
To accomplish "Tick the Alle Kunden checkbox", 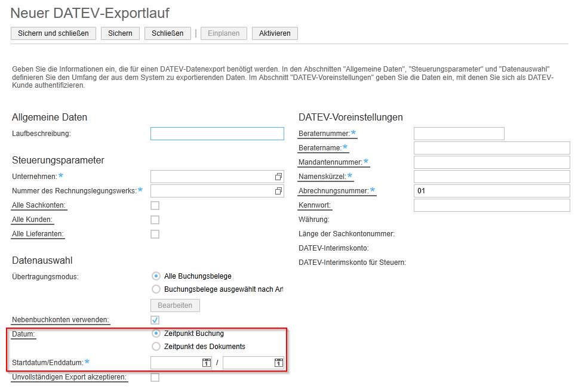I will pyautogui.click(x=155, y=220).
